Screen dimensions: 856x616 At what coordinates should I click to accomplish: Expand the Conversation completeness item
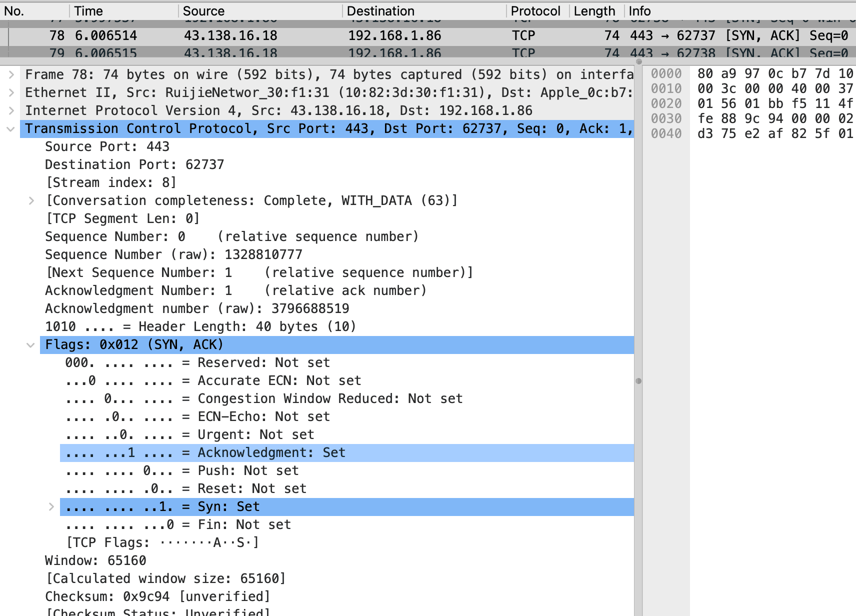coord(31,200)
